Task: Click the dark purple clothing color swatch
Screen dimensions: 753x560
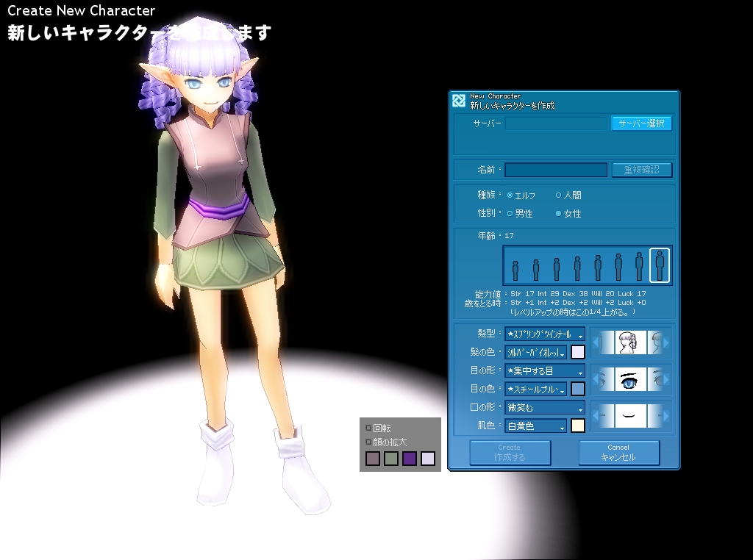Action: click(x=410, y=459)
